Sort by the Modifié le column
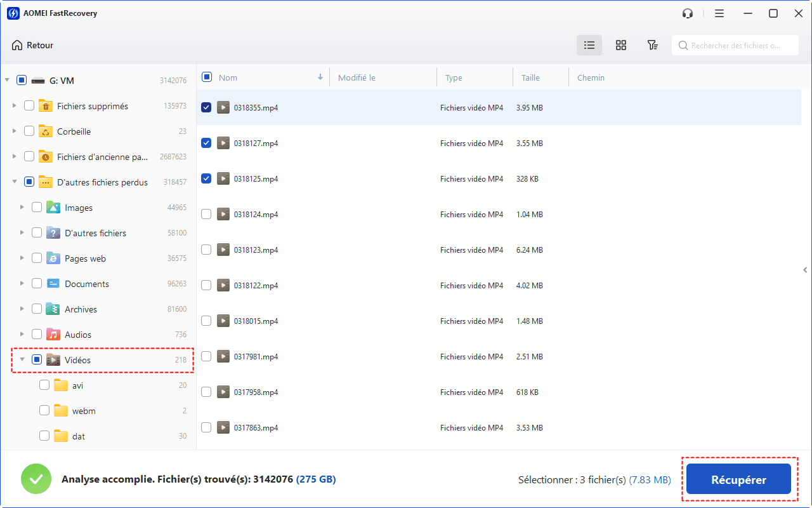This screenshot has width=812, height=508. (x=357, y=77)
